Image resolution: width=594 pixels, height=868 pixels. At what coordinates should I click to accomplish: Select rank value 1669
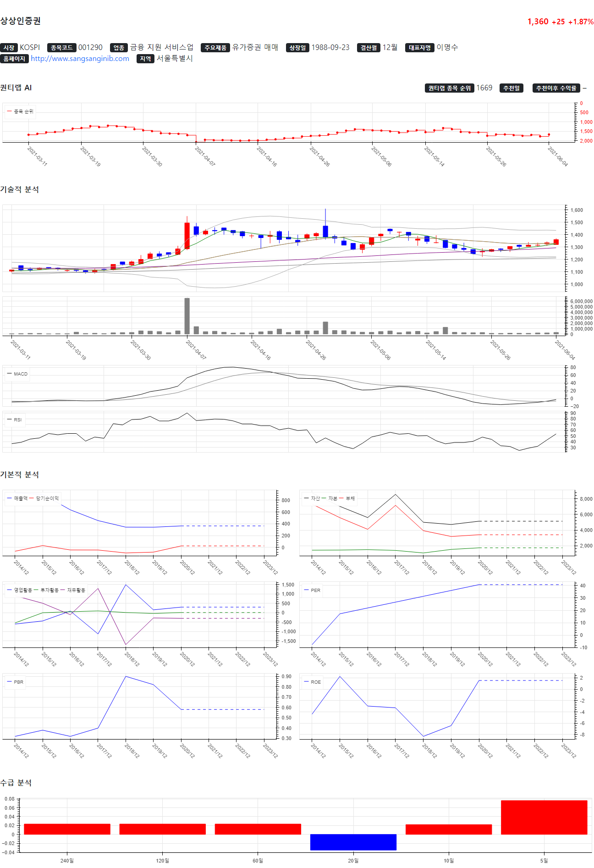484,88
